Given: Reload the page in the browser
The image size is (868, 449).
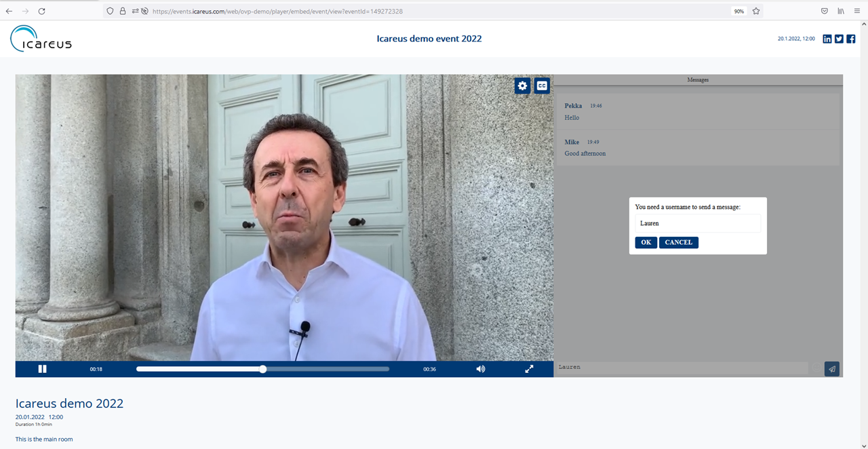Looking at the screenshot, I should (x=41, y=11).
